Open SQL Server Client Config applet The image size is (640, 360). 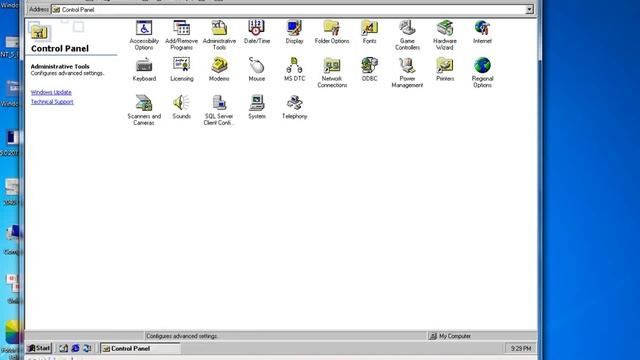coord(219,110)
